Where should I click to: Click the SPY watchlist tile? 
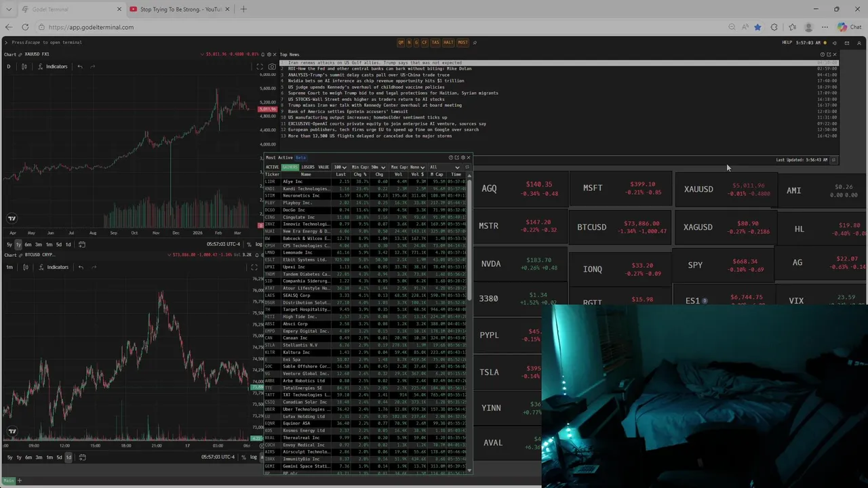coord(723,265)
